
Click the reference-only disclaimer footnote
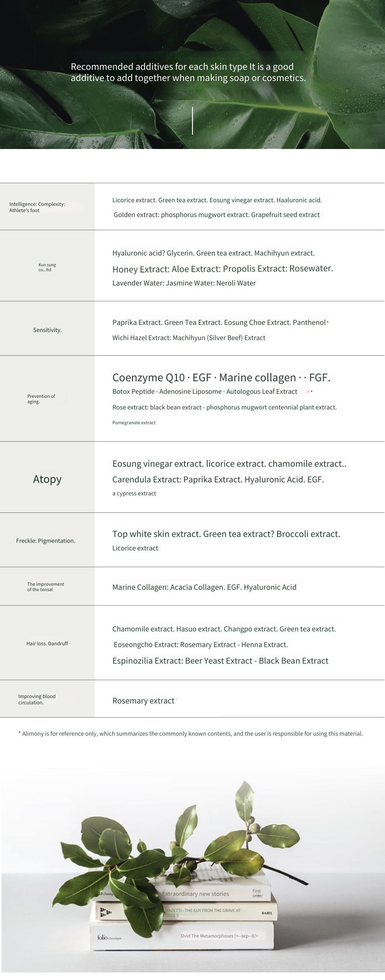coord(190,733)
